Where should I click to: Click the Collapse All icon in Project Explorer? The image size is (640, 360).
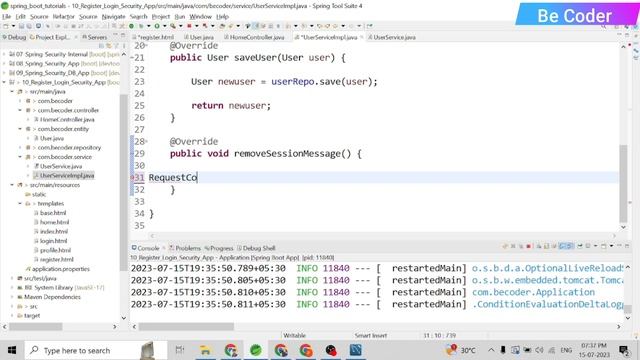pyautogui.click(x=102, y=46)
